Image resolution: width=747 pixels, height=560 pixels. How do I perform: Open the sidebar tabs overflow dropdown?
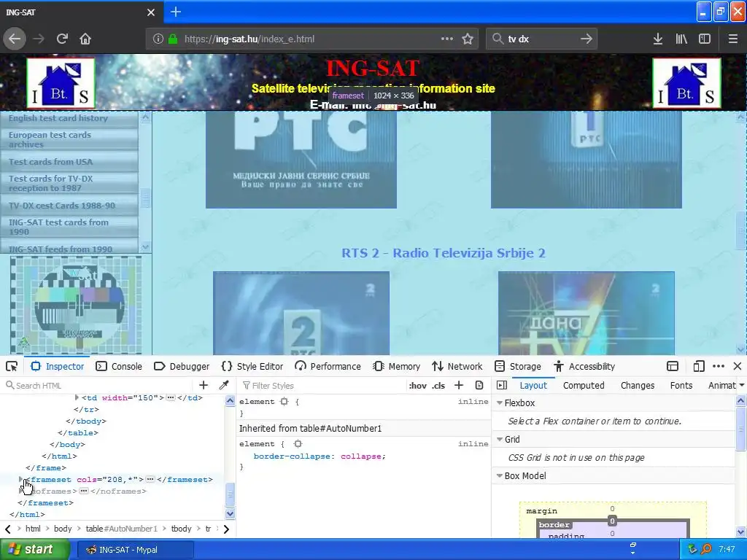[741, 385]
